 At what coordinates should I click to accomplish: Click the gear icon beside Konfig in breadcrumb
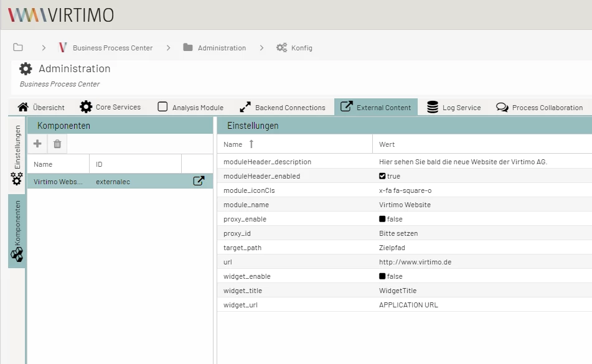pos(281,47)
